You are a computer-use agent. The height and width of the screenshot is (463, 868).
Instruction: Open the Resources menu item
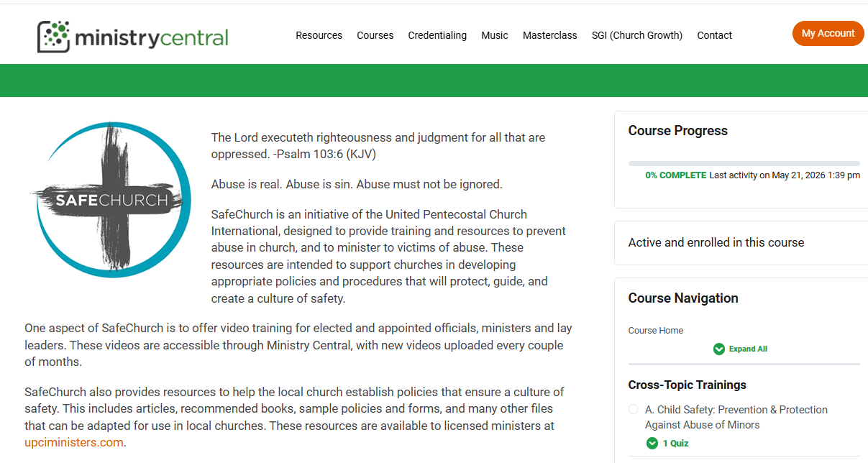[x=319, y=35]
